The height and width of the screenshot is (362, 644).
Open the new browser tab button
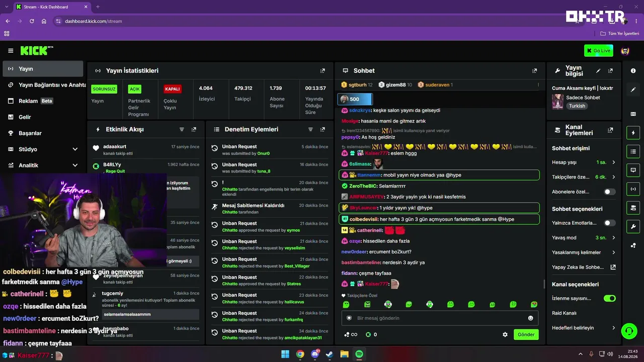coord(98,7)
